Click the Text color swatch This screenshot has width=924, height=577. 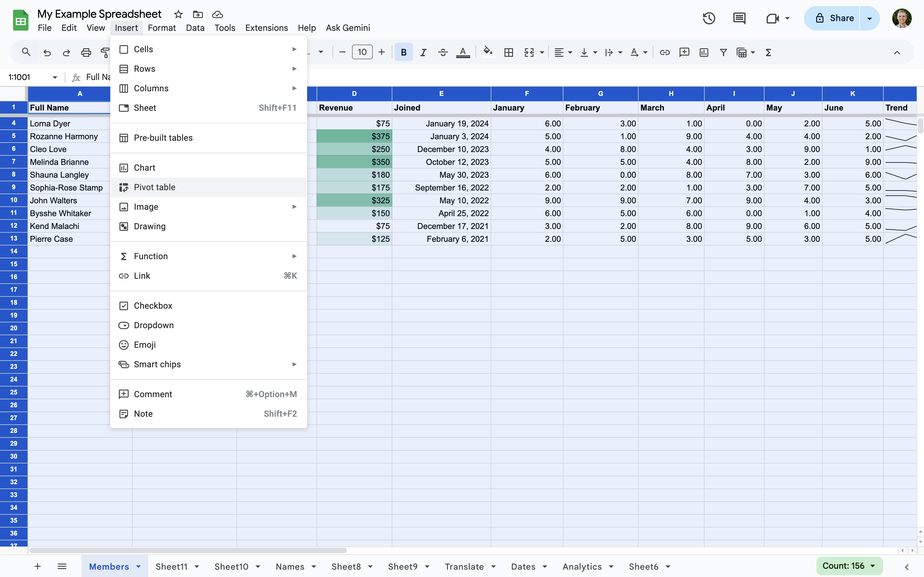pyautogui.click(x=463, y=52)
